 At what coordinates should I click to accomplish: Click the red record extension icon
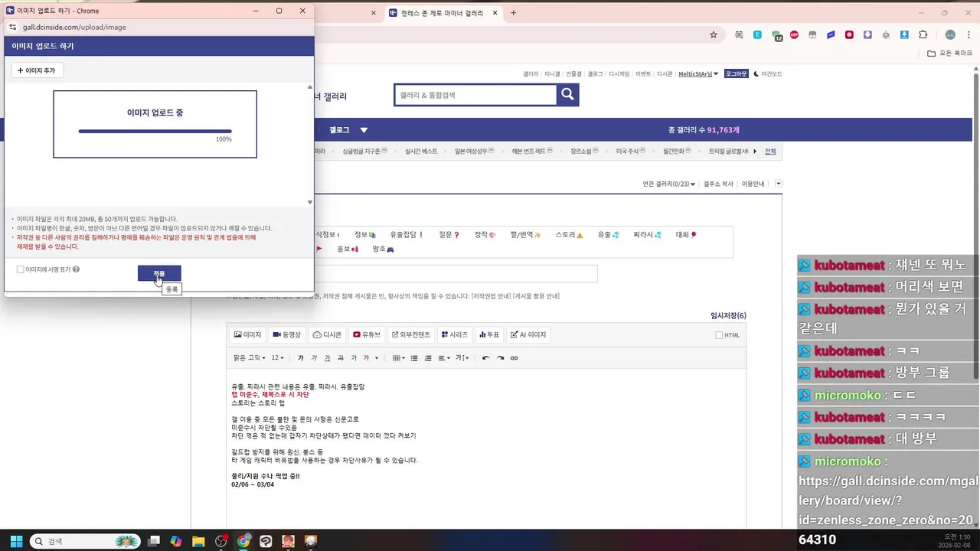point(849,34)
